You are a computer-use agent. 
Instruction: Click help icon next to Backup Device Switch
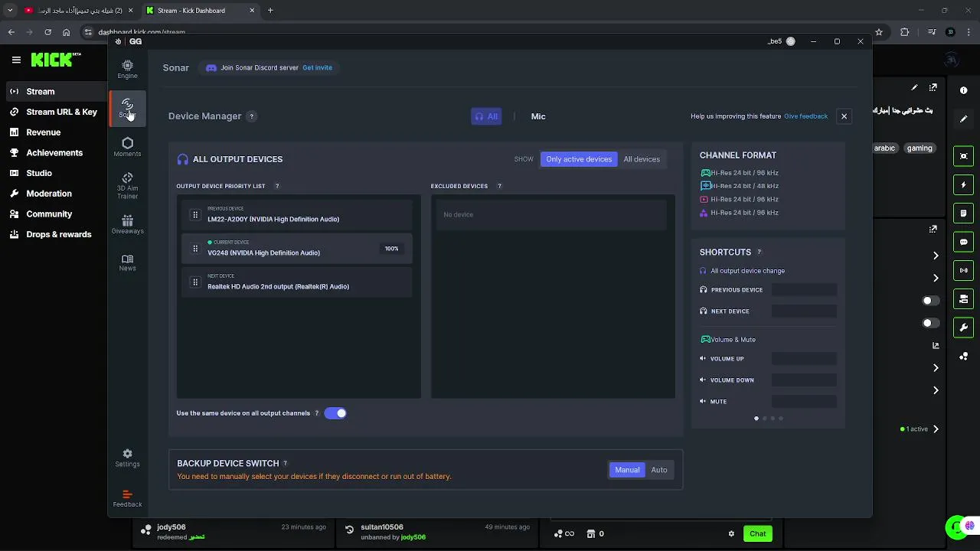pyautogui.click(x=286, y=463)
